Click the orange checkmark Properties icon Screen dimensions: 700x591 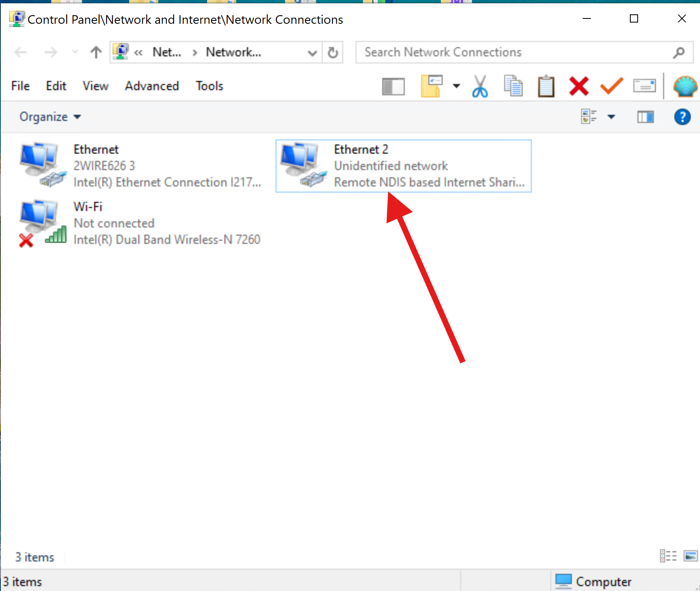pos(611,86)
